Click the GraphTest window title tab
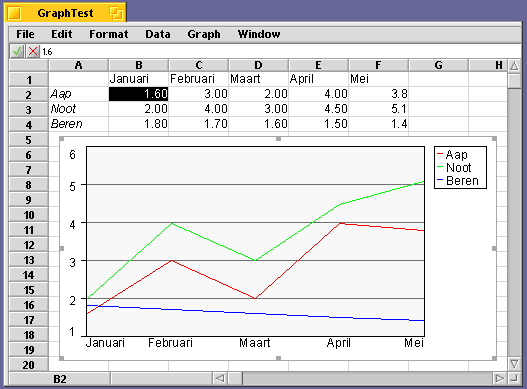527x389 pixels. pos(65,13)
